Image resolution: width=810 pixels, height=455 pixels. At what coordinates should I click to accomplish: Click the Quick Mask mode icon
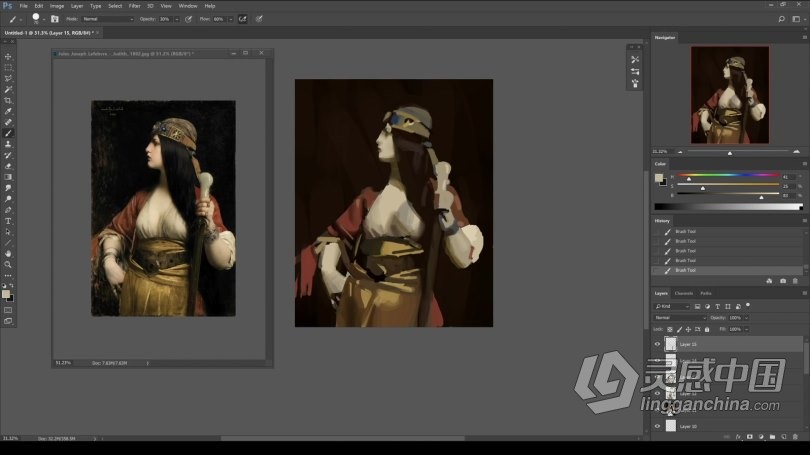coord(8,310)
